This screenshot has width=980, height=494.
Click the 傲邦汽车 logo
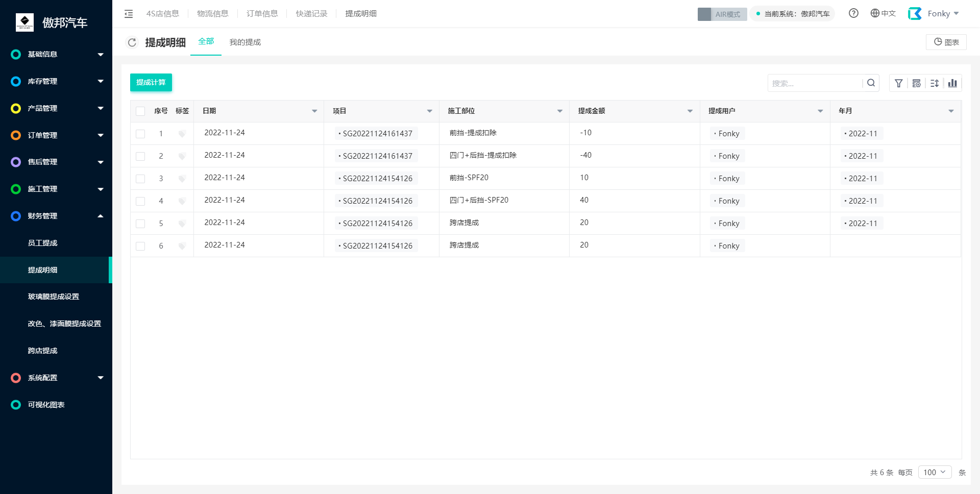(24, 22)
